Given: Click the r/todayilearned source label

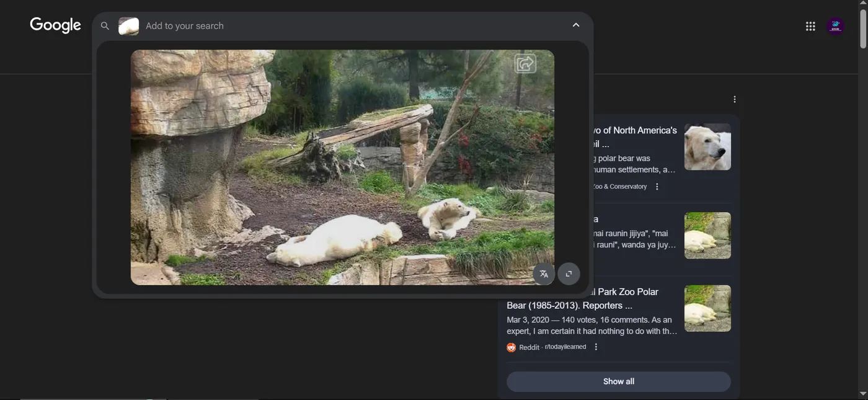Looking at the screenshot, I should click(565, 347).
